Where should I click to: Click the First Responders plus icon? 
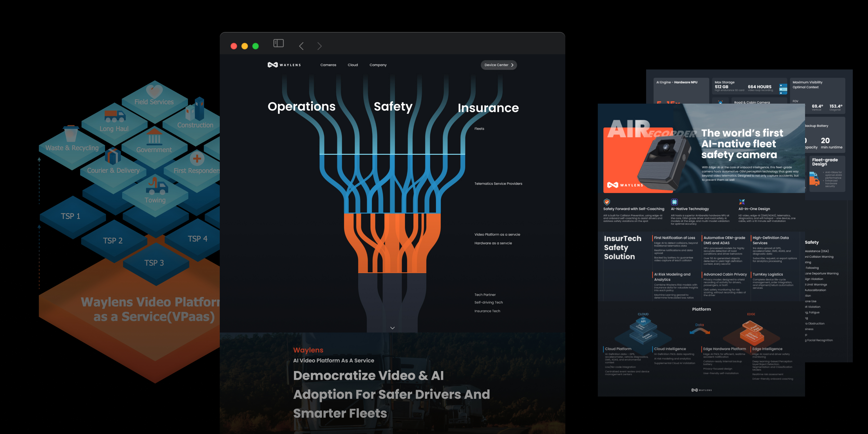(197, 158)
